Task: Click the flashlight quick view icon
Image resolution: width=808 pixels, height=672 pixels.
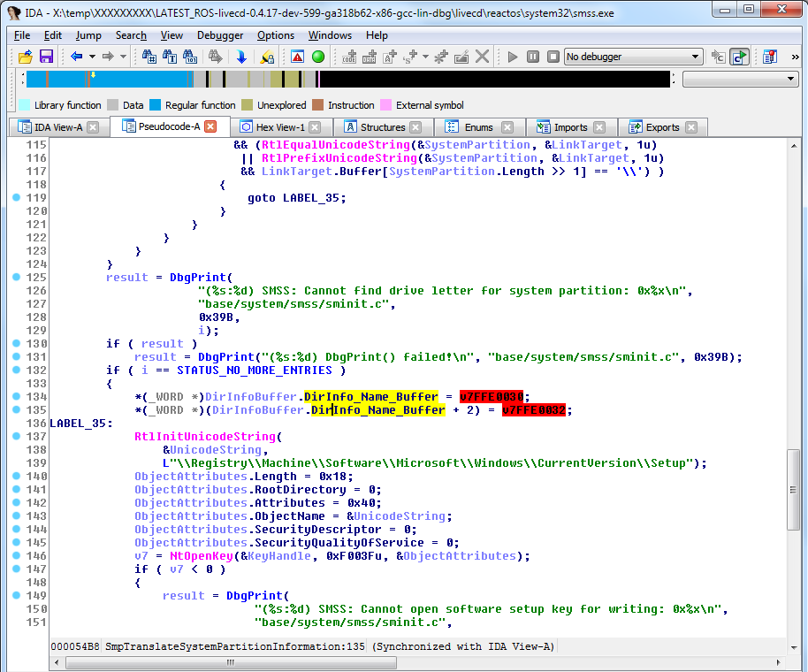Action: coord(267,57)
